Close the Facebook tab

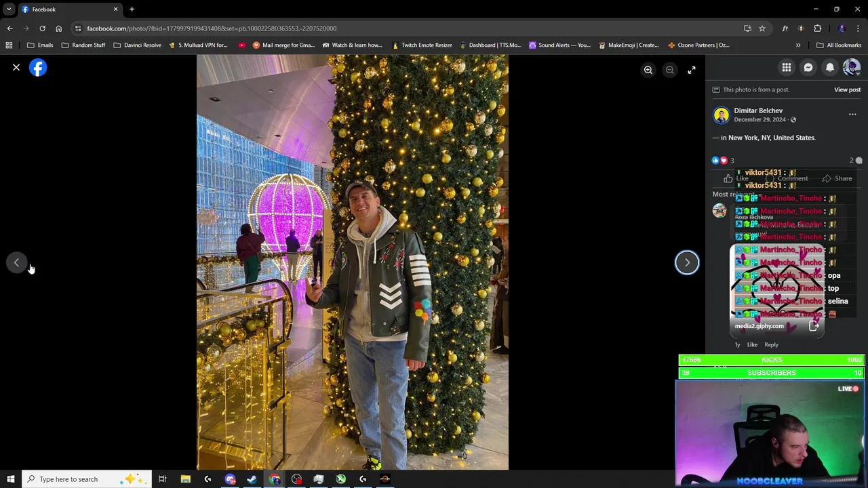click(115, 9)
